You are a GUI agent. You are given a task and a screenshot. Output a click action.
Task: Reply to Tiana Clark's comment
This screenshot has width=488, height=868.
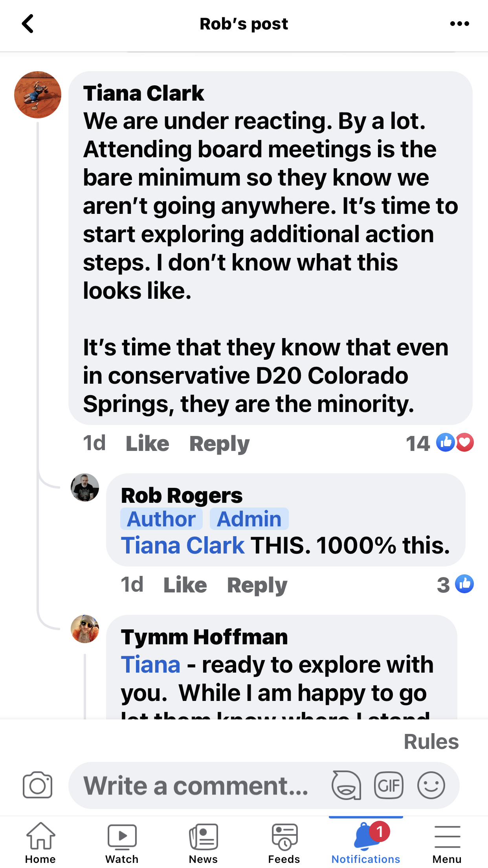219,443
